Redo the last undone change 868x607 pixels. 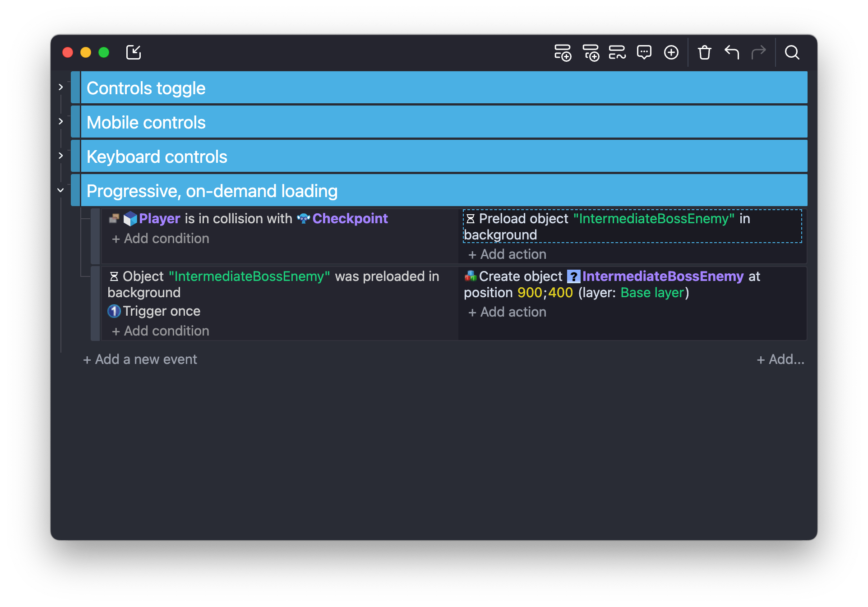click(759, 53)
